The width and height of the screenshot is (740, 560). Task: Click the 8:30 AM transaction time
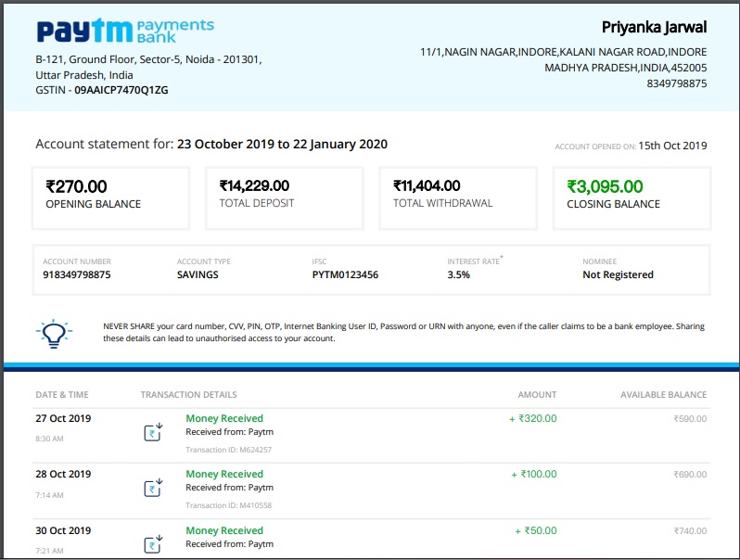click(49, 439)
